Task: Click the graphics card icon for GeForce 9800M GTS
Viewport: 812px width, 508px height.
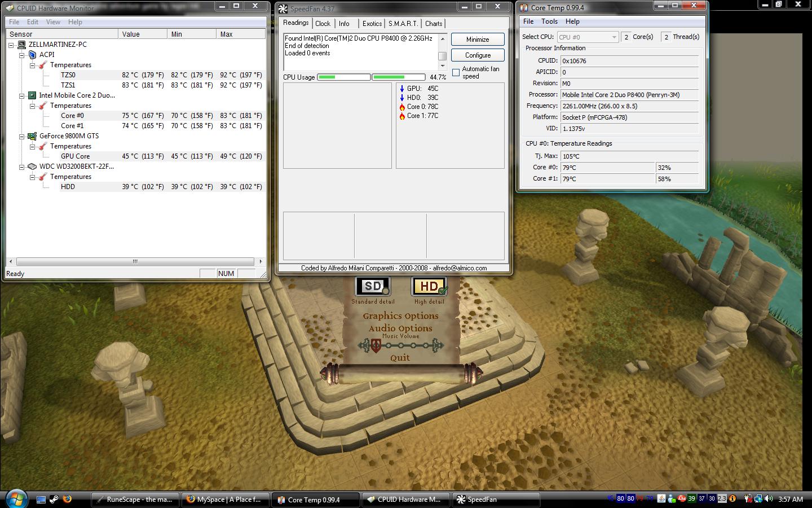Action: point(32,136)
